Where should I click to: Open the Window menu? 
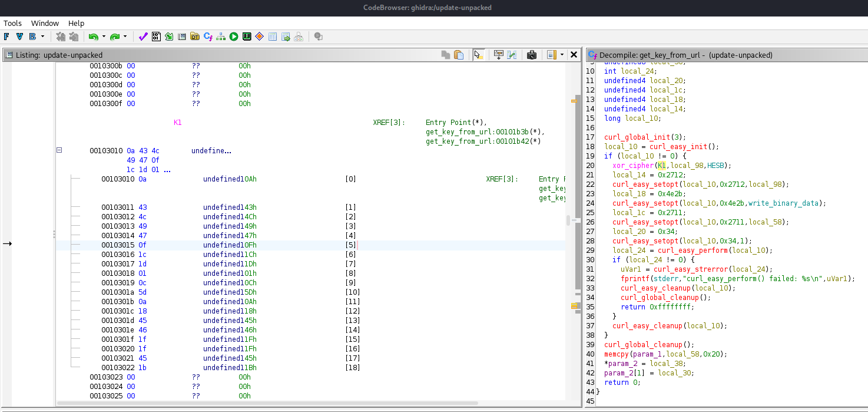(45, 23)
